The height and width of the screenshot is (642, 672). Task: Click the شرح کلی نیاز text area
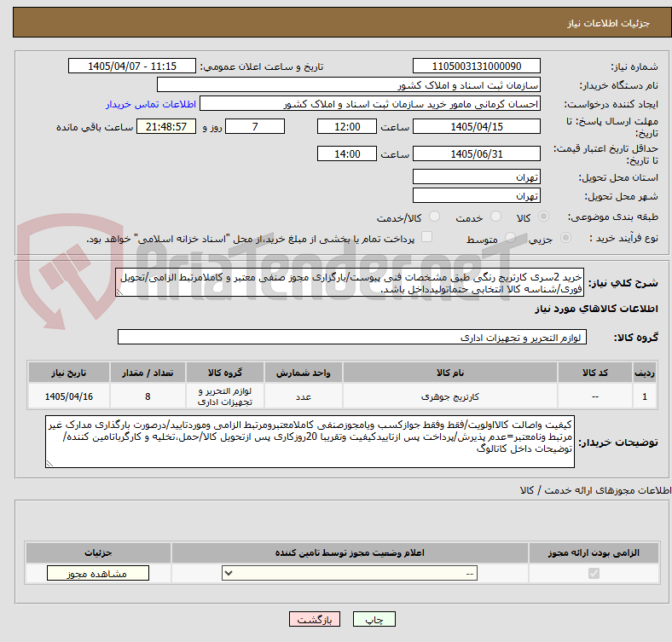pyautogui.click(x=350, y=283)
